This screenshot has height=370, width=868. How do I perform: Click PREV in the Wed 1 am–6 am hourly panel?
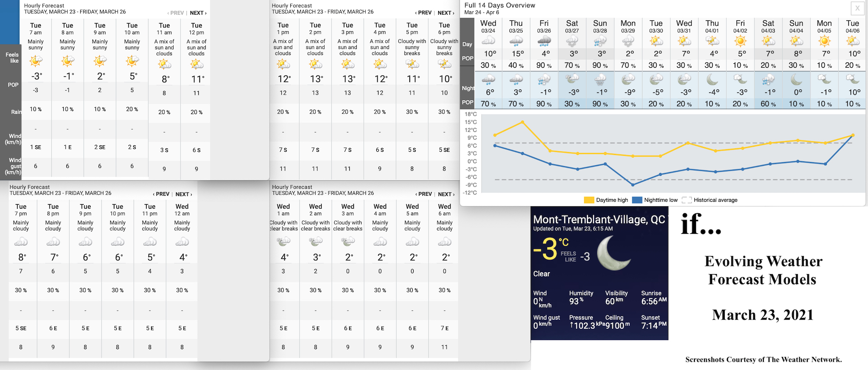[x=424, y=194]
